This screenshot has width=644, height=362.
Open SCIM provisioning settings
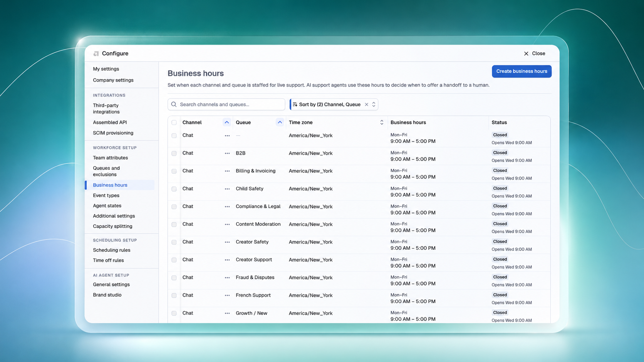click(x=113, y=133)
